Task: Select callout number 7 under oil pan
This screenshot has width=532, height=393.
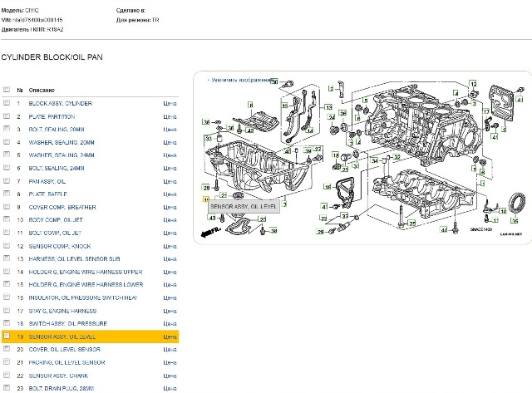Action: 284,204
